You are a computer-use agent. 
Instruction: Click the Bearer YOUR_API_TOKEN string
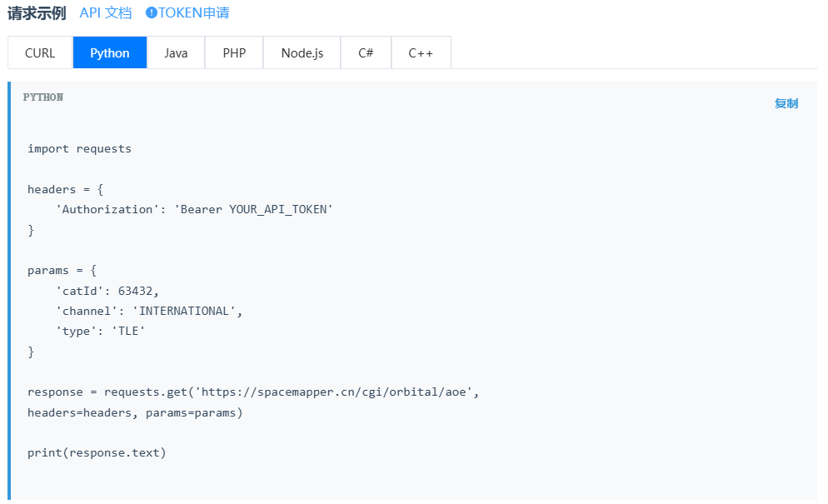coord(253,209)
